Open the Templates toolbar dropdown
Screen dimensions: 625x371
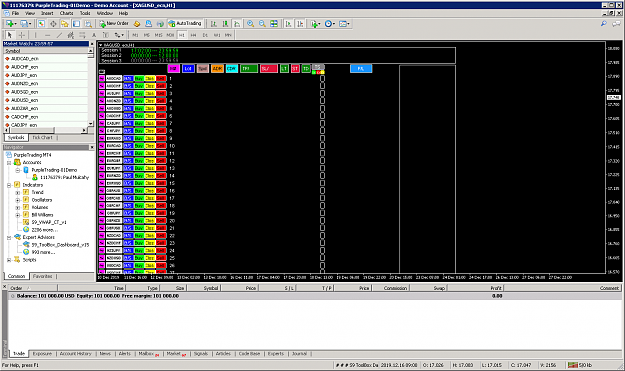[x=344, y=24]
